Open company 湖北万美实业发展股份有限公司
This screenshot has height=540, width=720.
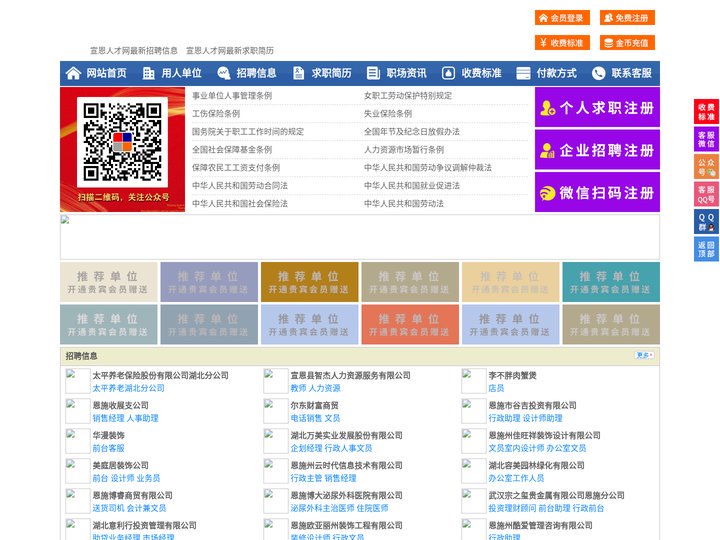(346, 435)
